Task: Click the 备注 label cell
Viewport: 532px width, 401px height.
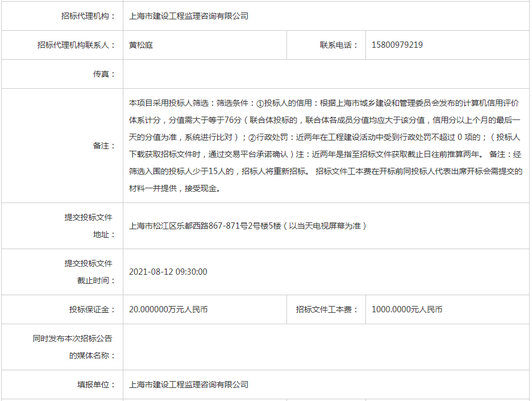Action: click(x=104, y=146)
